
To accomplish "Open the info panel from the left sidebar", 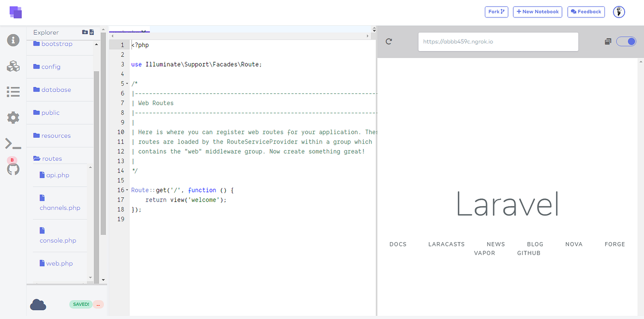I will point(13,40).
